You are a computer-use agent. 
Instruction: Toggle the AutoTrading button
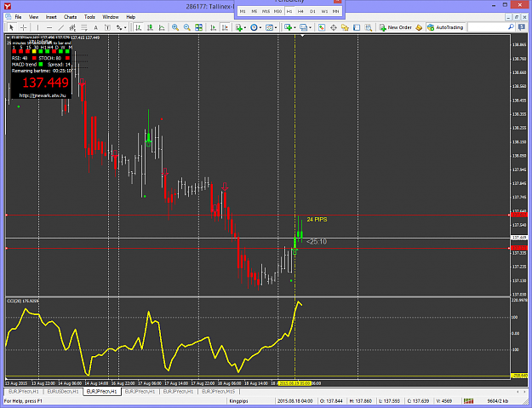click(445, 27)
